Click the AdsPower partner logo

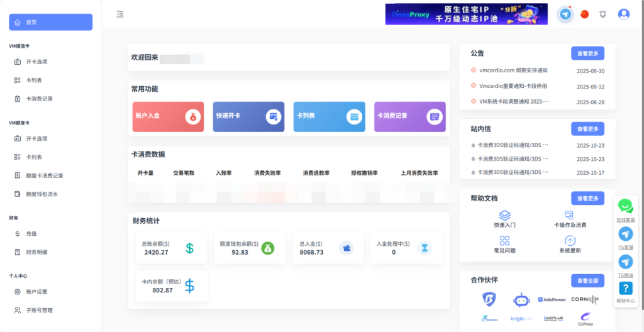coord(552,299)
